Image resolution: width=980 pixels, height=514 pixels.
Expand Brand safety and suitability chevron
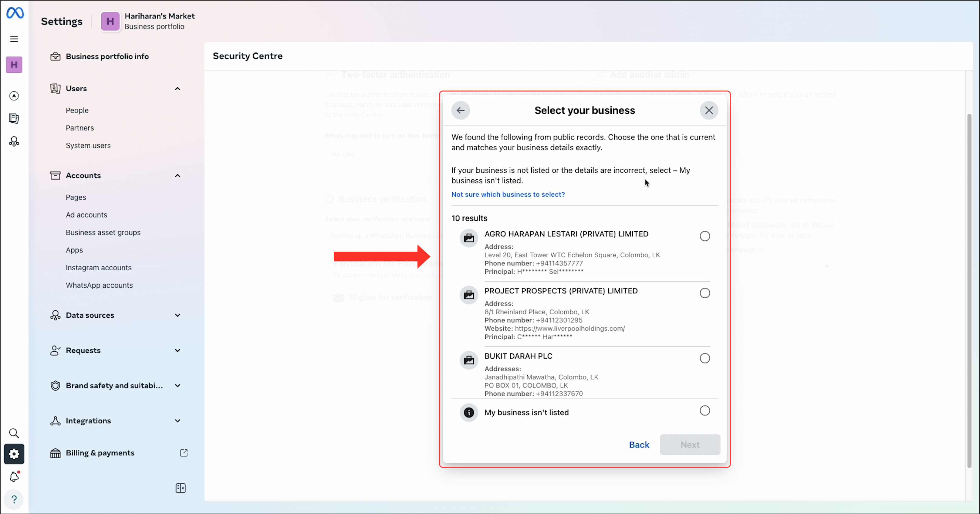pyautogui.click(x=178, y=385)
